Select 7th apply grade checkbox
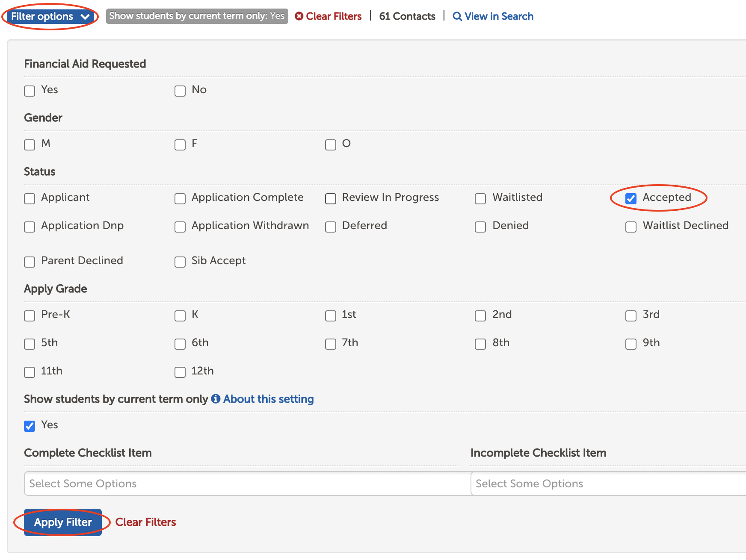The width and height of the screenshot is (746, 560). pos(331,344)
